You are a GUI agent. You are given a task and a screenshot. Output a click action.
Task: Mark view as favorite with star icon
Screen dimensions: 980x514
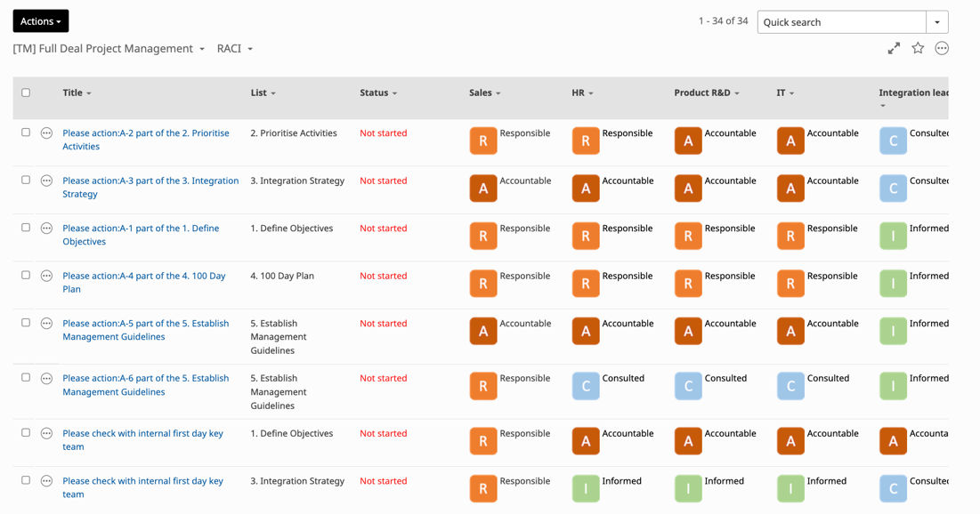(918, 48)
